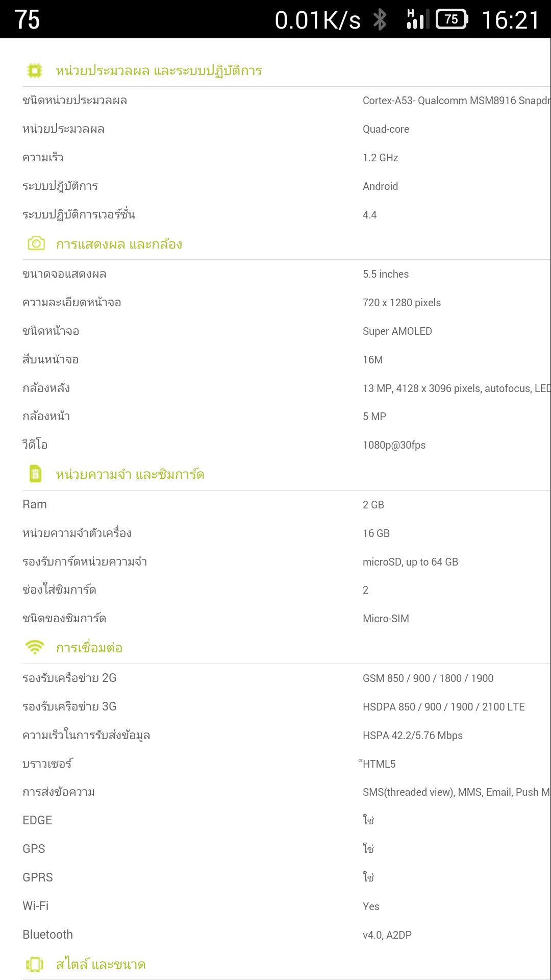Viewport: 551px width, 980px height.
Task: Tap the HSDPA 3G network bands value
Action: click(x=443, y=707)
